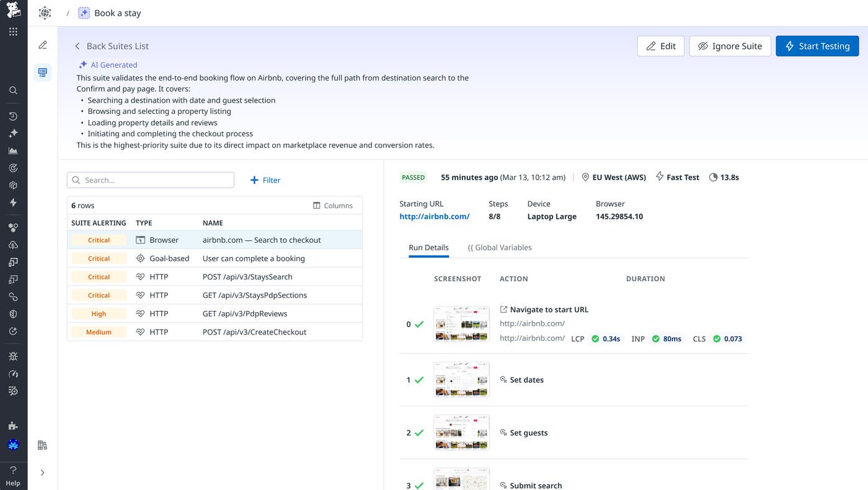The height and width of the screenshot is (490, 868).
Task: Open the nine-dot apps grid icon
Action: [13, 32]
